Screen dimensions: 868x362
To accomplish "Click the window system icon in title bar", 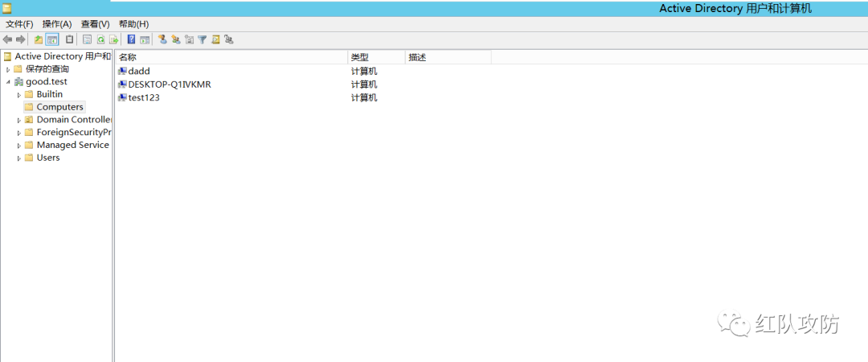I will [6, 8].
